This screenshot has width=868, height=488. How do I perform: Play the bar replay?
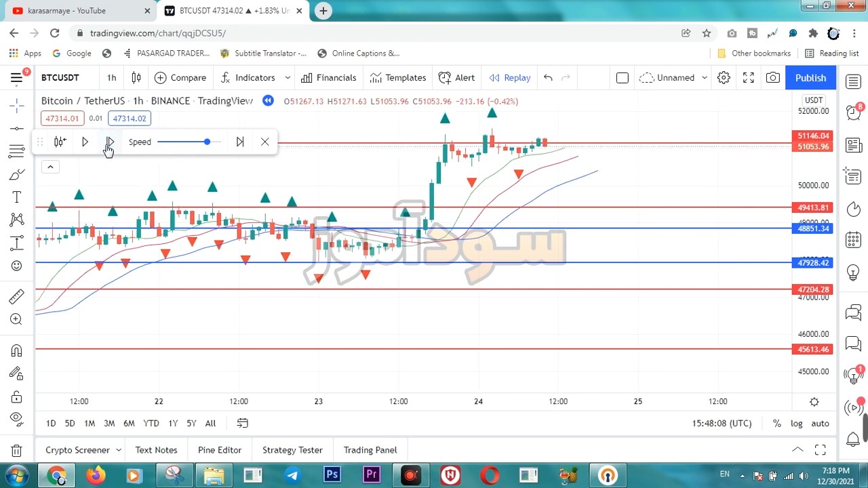[x=85, y=142]
